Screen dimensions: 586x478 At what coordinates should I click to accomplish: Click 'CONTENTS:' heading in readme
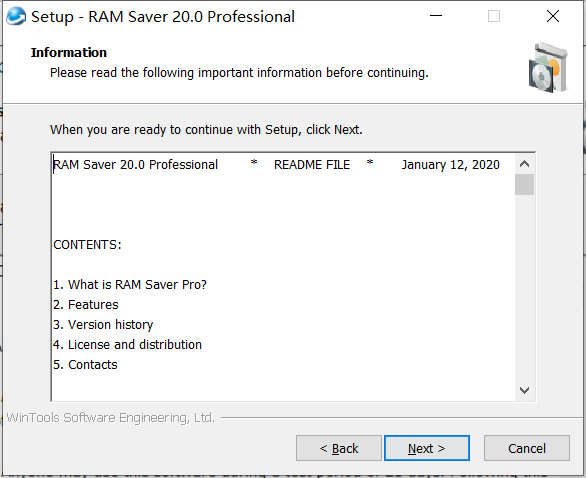(87, 245)
